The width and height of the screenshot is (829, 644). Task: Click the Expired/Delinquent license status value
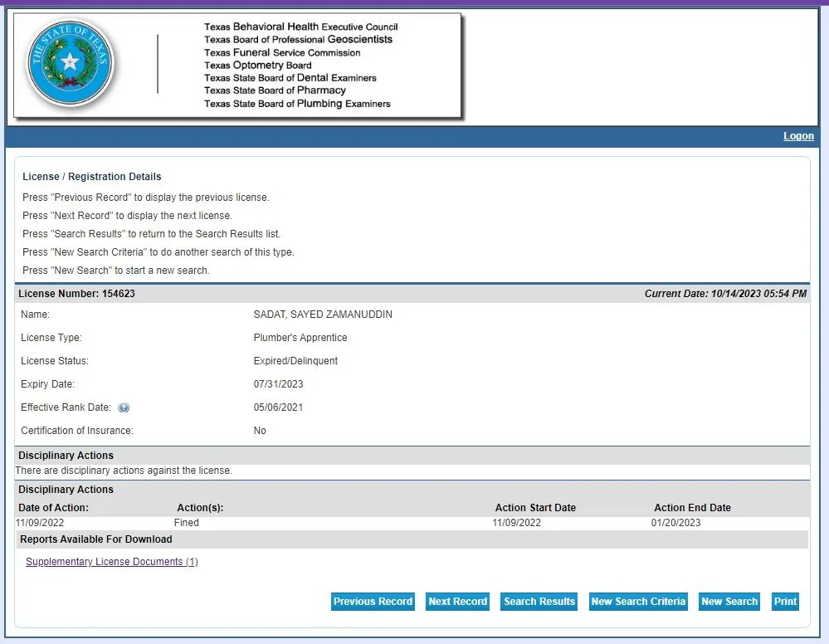click(x=295, y=361)
